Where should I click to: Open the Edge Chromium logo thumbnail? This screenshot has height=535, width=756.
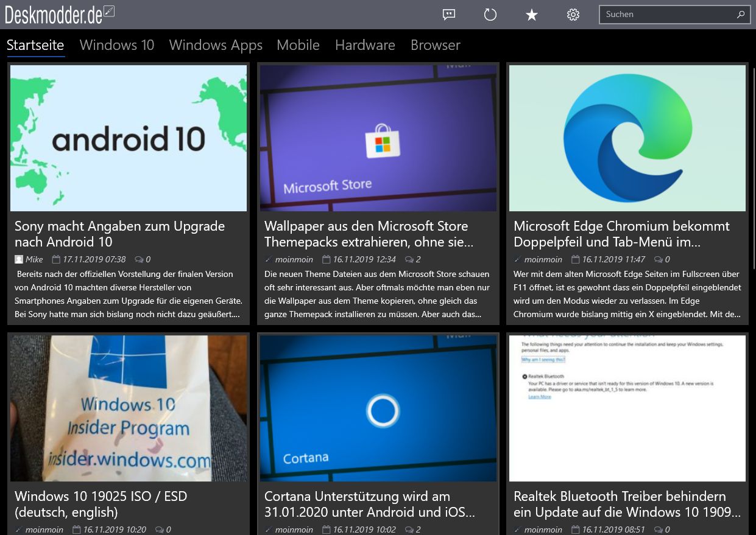tap(627, 138)
